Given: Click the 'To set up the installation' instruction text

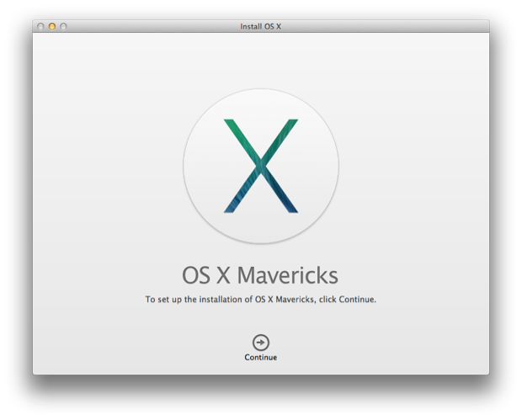Looking at the screenshot, I should pos(261,300).
